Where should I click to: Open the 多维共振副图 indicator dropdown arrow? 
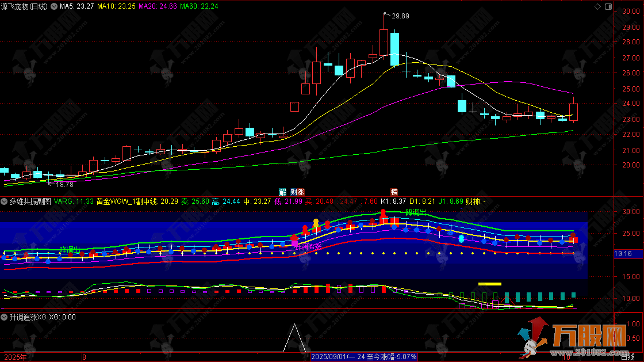coord(4,202)
